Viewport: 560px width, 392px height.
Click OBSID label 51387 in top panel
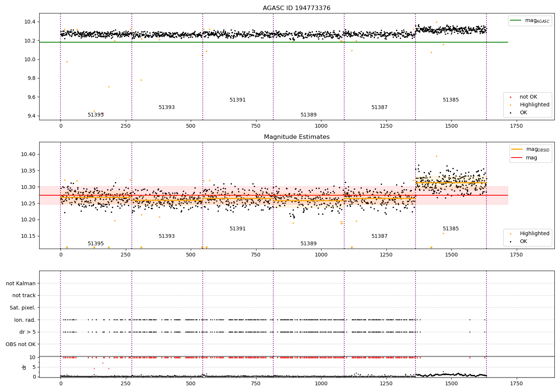point(379,108)
